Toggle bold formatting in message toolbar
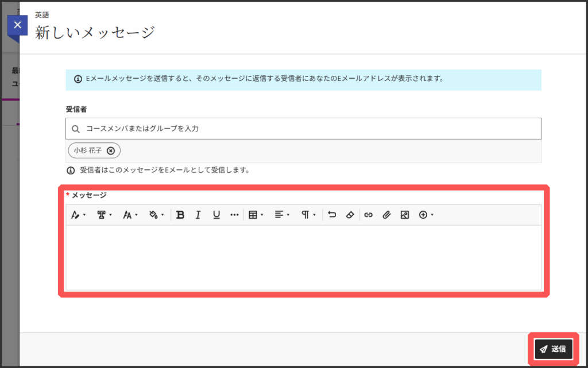This screenshot has width=588, height=368. tap(180, 215)
